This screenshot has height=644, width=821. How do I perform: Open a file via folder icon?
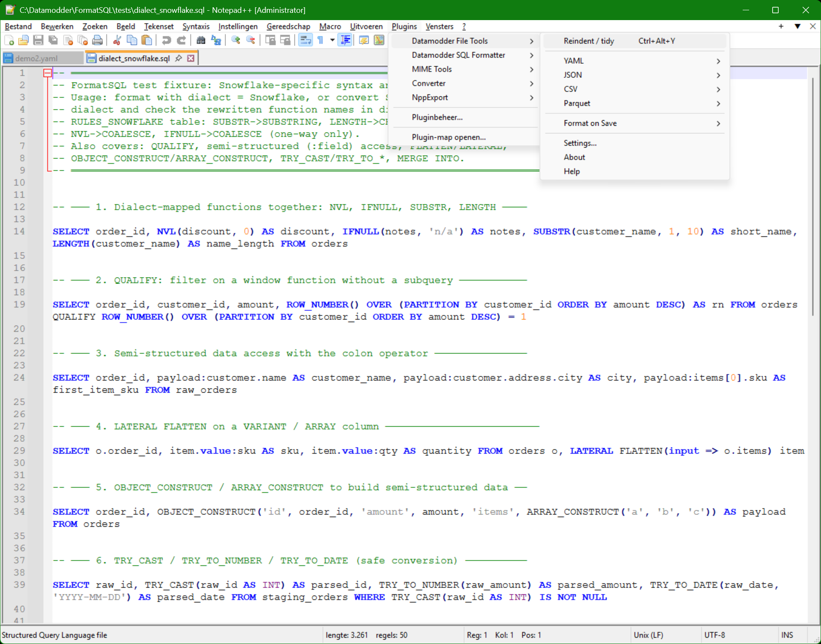[24, 40]
